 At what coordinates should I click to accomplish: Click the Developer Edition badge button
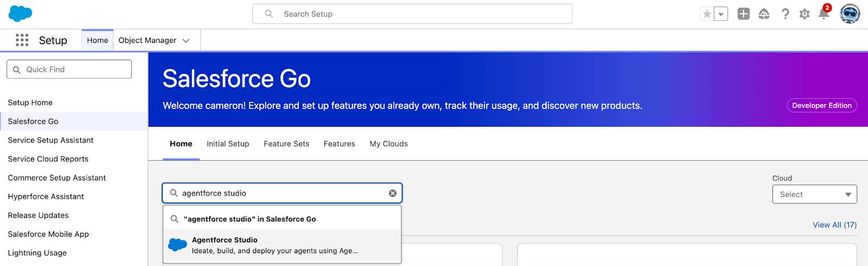click(x=821, y=106)
